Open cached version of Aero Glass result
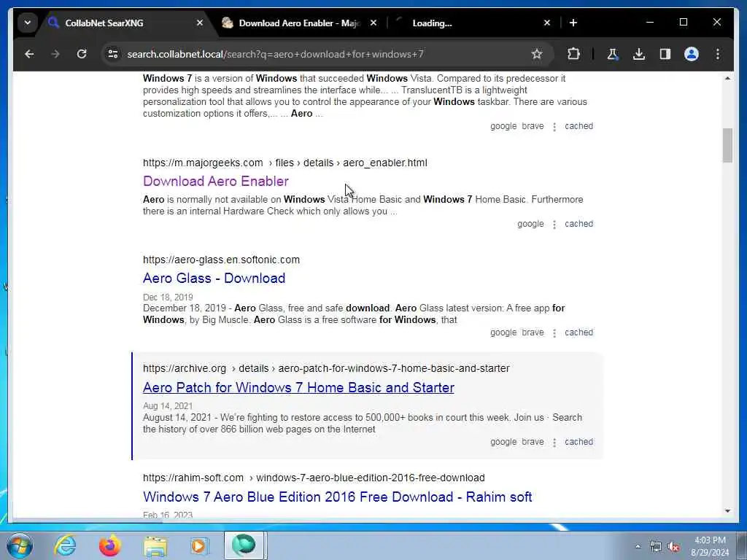 pyautogui.click(x=578, y=332)
